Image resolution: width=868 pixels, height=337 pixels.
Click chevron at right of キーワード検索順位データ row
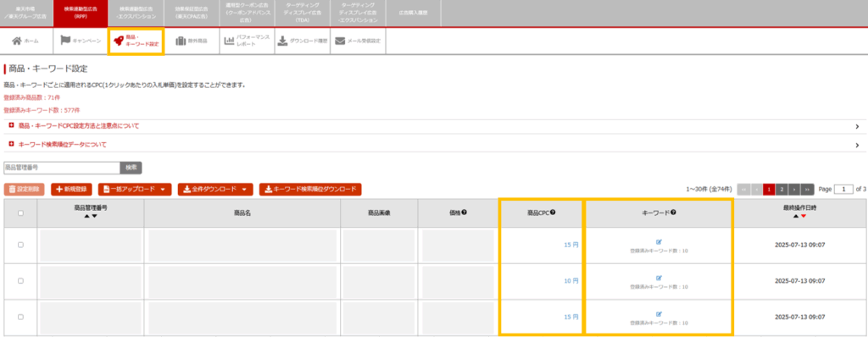857,145
